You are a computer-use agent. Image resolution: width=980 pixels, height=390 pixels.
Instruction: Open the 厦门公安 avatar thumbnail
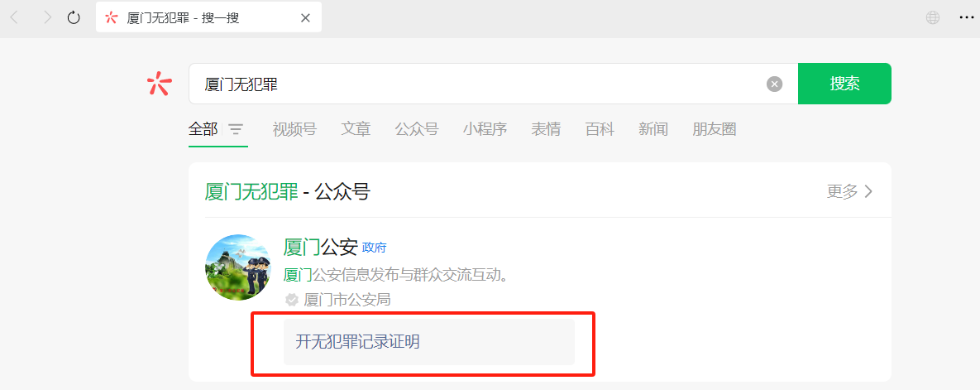coord(237,267)
